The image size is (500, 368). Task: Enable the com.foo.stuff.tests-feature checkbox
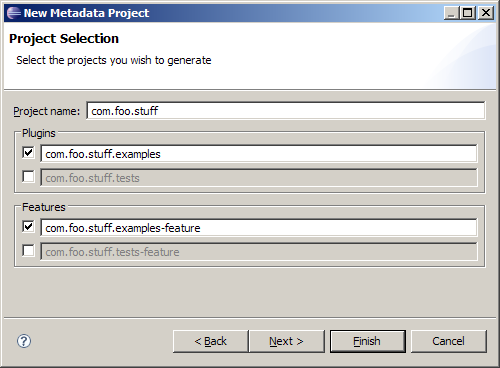pyautogui.click(x=28, y=251)
